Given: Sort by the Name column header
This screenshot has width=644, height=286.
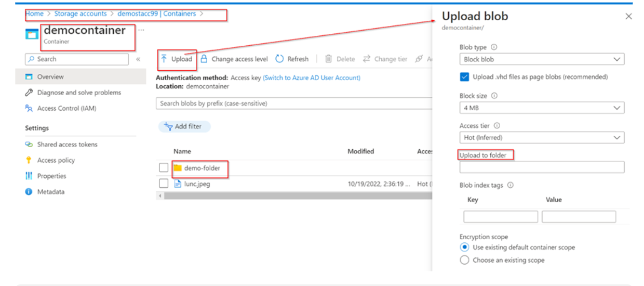Looking at the screenshot, I should coord(182,151).
